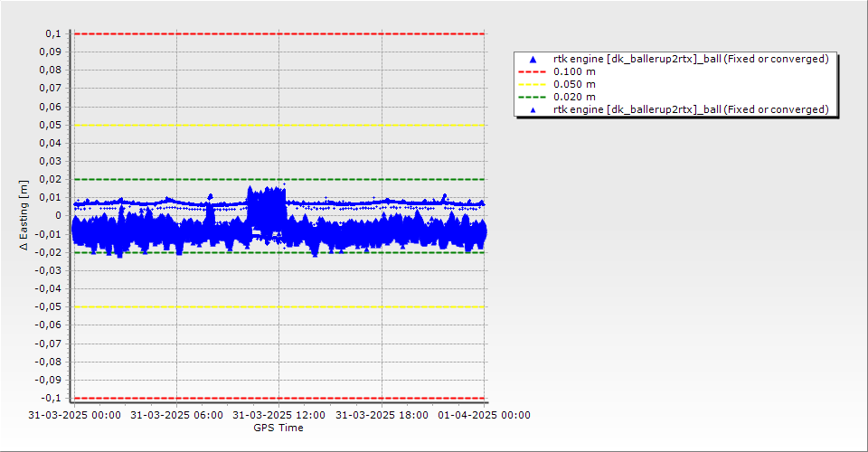Image resolution: width=868 pixels, height=452 pixels.
Task: Click the large blue triangle legend marker
Action: pos(533,59)
